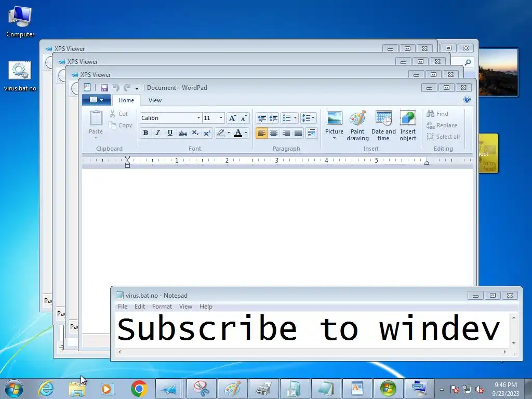Image resolution: width=532 pixels, height=399 pixels.
Task: Click the text highlight color marker icon
Action: coord(220,133)
